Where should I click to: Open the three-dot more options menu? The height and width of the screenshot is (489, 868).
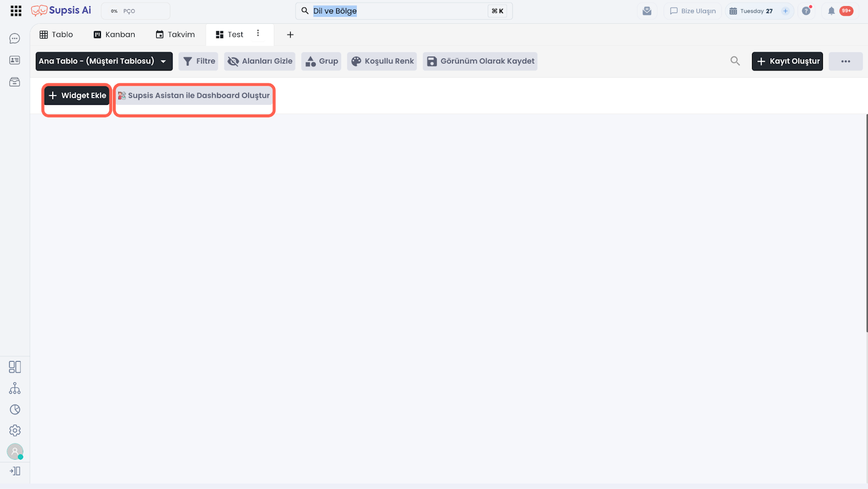tap(845, 61)
